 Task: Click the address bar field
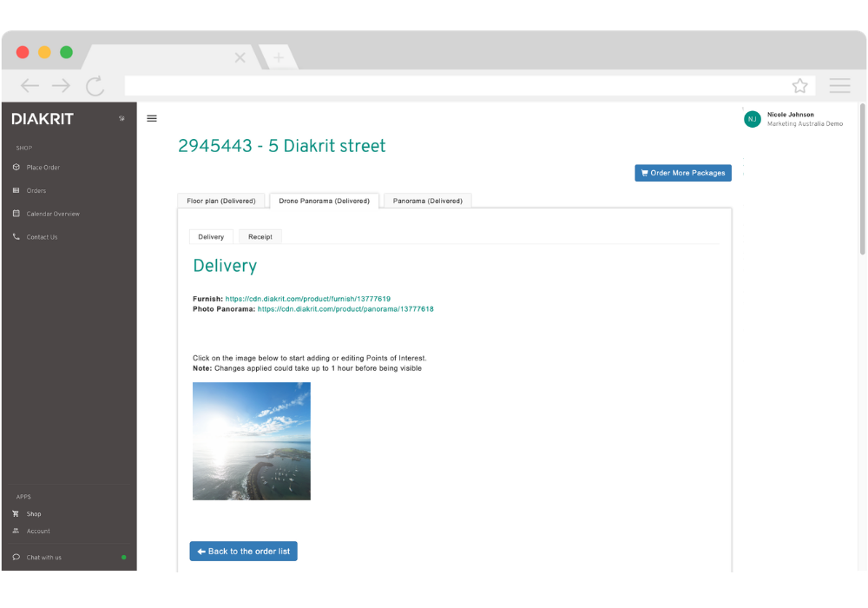(470, 86)
